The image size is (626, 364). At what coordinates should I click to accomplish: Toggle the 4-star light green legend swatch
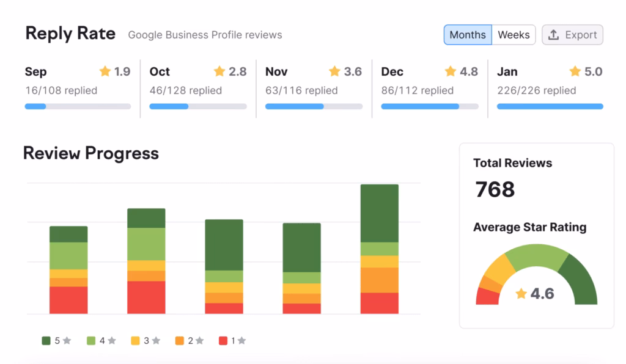pyautogui.click(x=91, y=341)
